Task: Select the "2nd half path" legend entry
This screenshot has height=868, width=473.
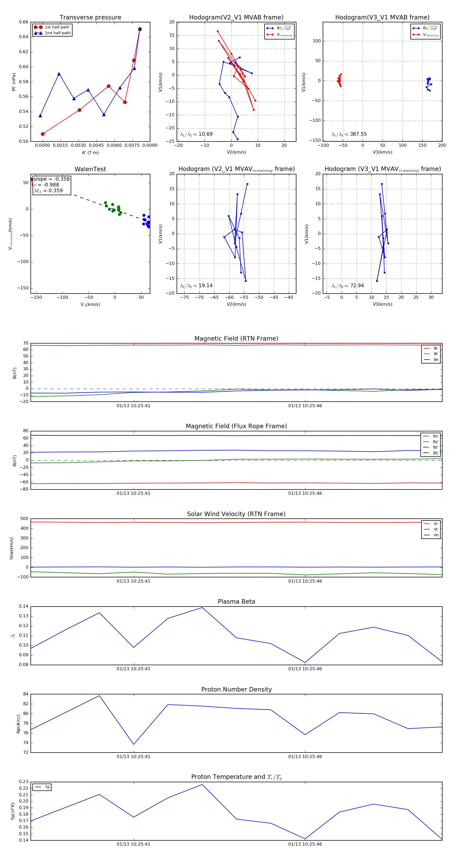Action: pyautogui.click(x=52, y=33)
